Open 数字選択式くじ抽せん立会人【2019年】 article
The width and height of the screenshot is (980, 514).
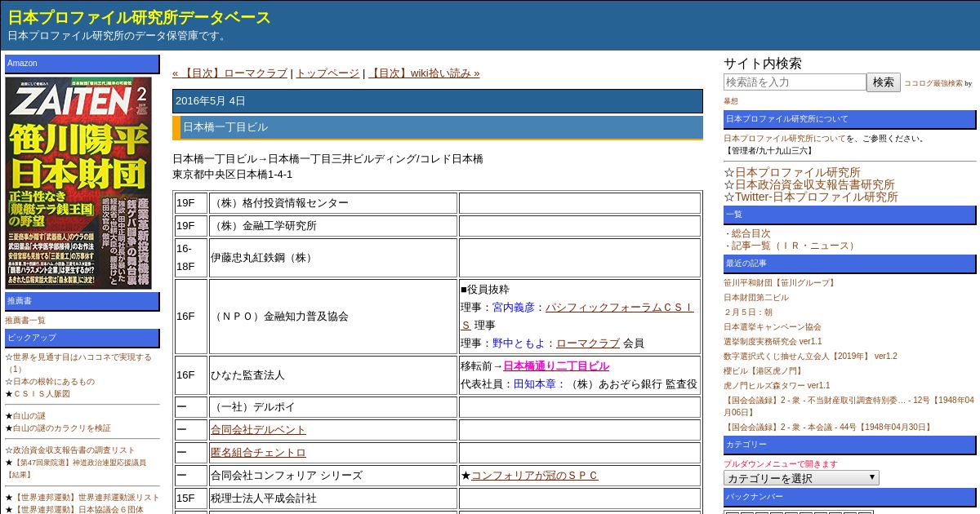810,357
